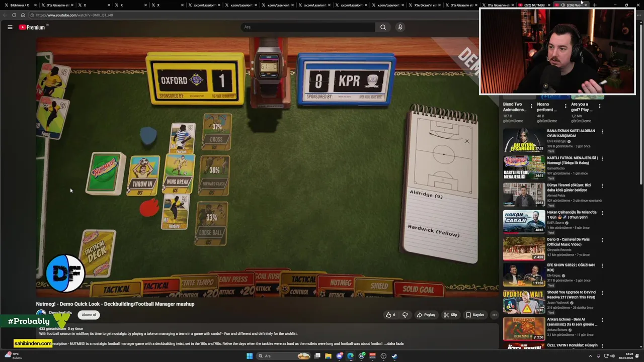The width and height of the screenshot is (644, 362).
Task: Subscribe with the "Abone ol" button
Action: 89,315
